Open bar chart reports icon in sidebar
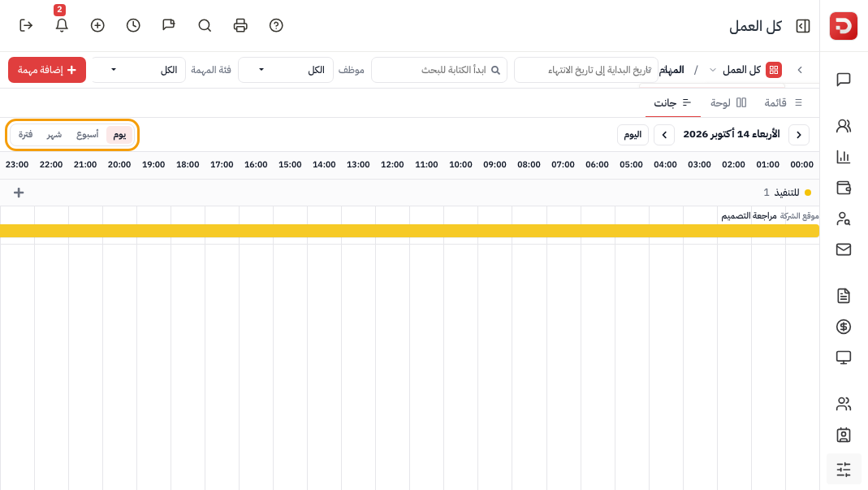The height and width of the screenshot is (490, 868). [844, 157]
